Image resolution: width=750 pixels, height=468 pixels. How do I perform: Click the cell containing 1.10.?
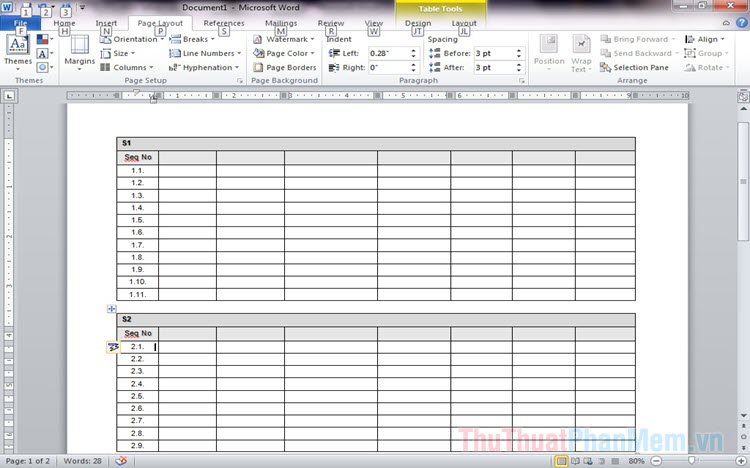point(138,282)
